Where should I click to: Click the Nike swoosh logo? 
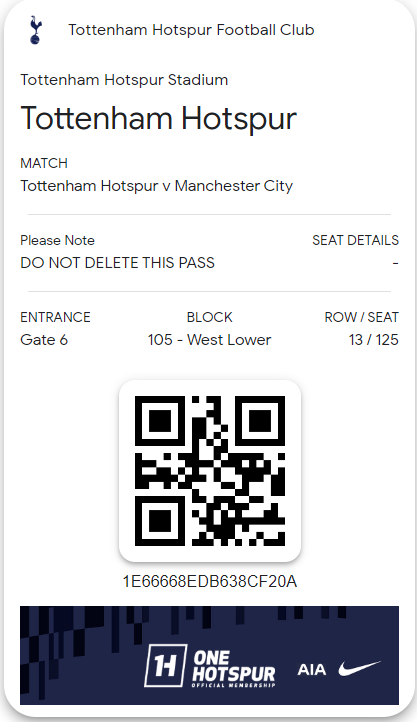click(x=360, y=668)
